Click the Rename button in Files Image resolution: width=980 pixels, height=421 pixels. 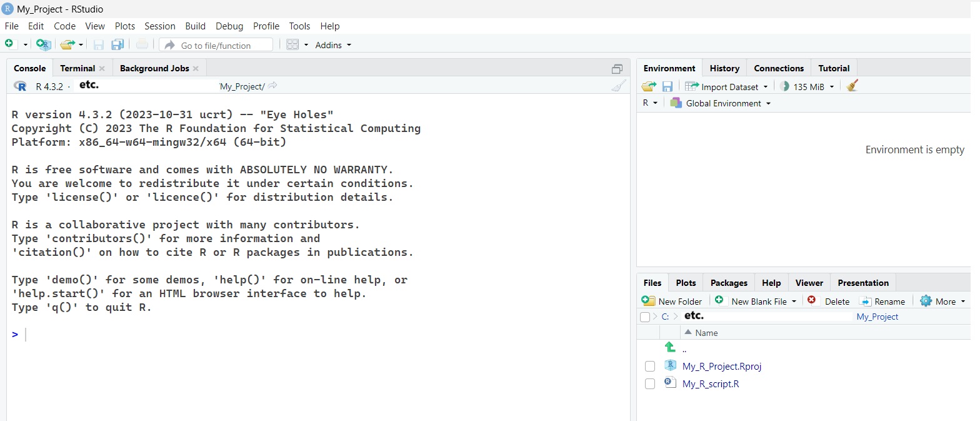pos(882,301)
